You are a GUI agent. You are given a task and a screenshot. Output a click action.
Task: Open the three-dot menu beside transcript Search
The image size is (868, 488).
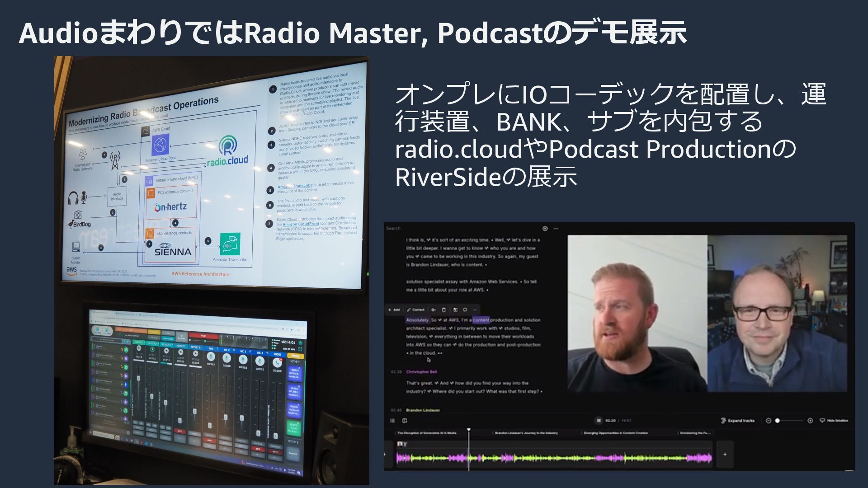(556, 228)
